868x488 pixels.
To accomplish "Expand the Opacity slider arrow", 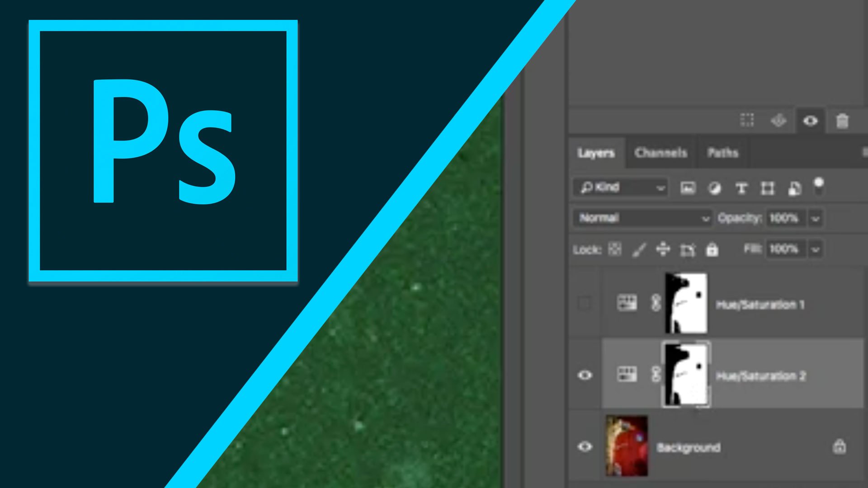I will (815, 219).
